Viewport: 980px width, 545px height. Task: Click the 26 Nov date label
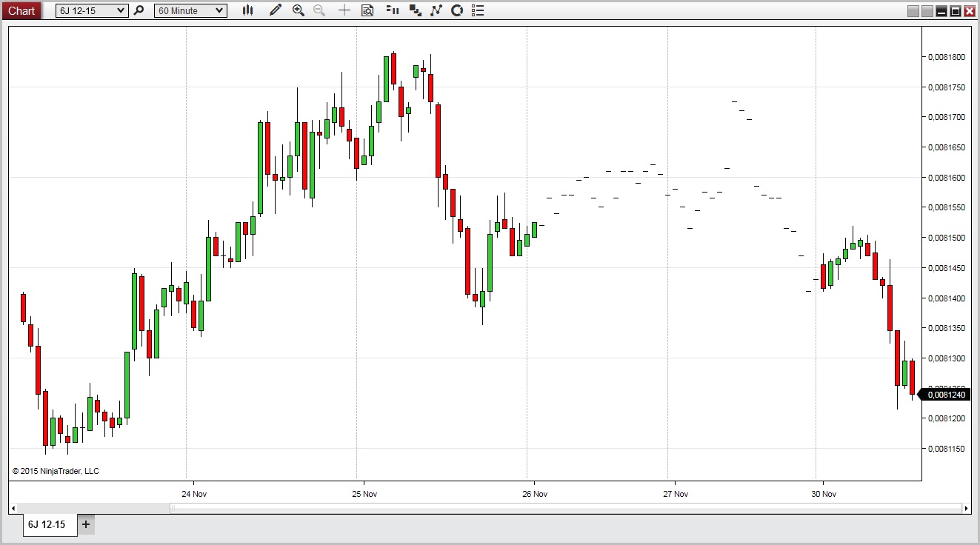[535, 493]
